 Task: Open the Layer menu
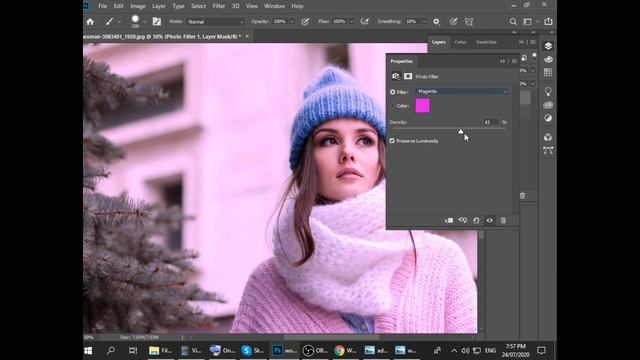[x=159, y=6]
